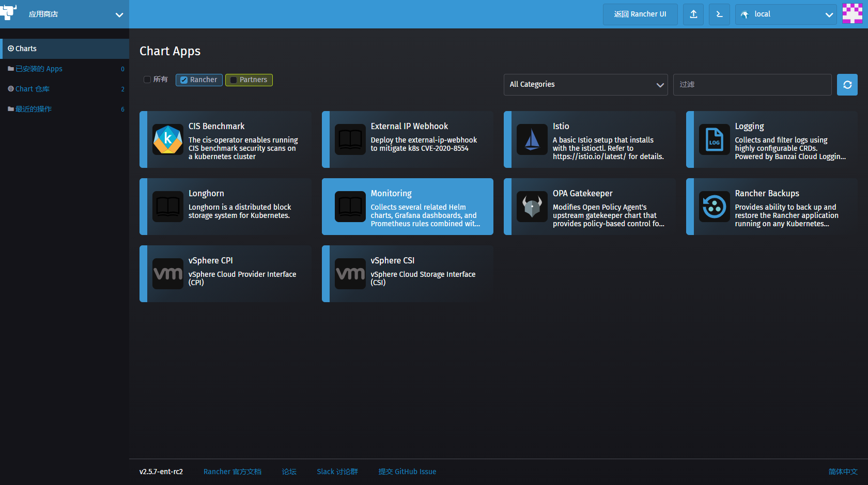Expand the 应用商店 product switcher

[65, 14]
